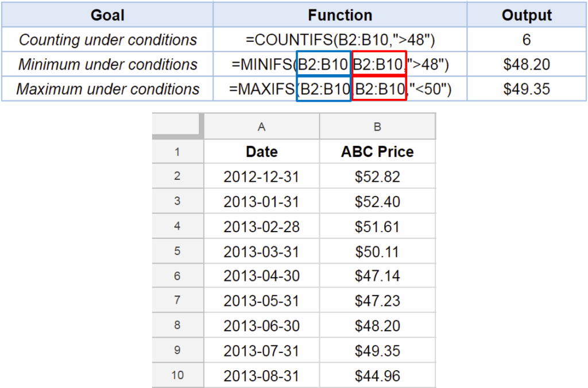Select the $48.20 output cell
588x388 pixels.
tap(526, 64)
